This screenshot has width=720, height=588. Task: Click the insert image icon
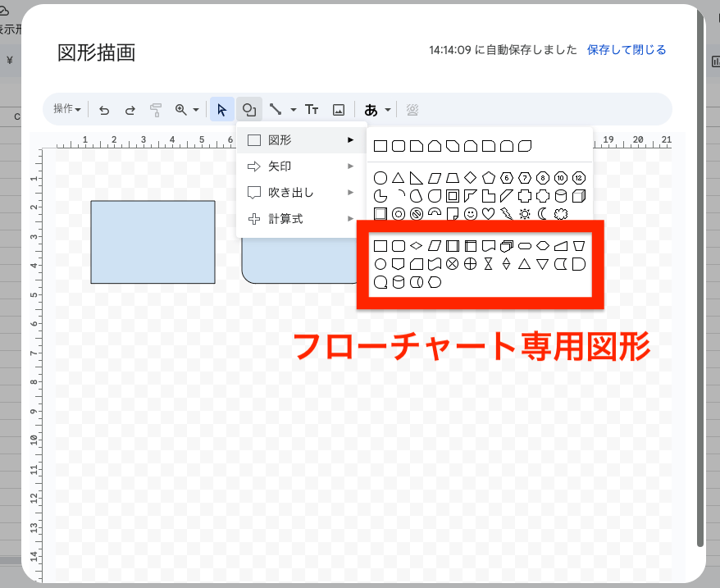tap(338, 108)
